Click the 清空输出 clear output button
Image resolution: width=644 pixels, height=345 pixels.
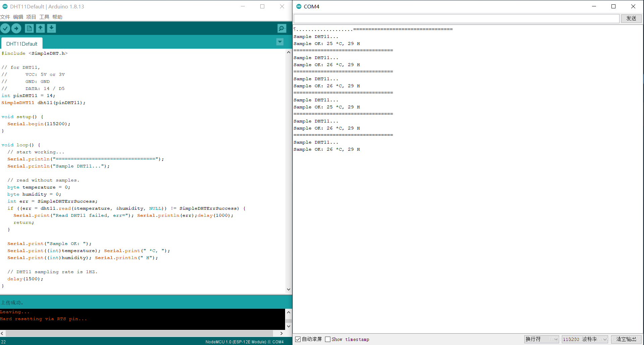click(x=626, y=339)
